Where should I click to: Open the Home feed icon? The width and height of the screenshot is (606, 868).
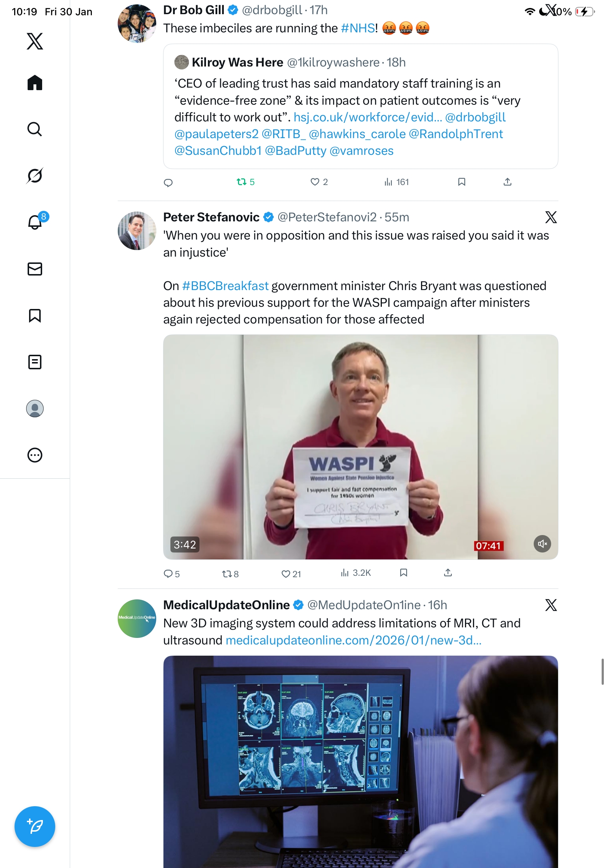point(35,83)
